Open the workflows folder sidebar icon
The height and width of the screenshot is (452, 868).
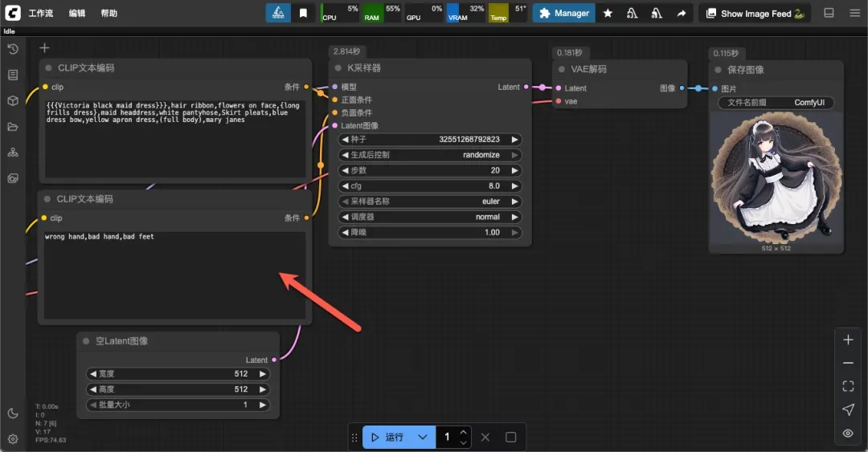click(13, 127)
